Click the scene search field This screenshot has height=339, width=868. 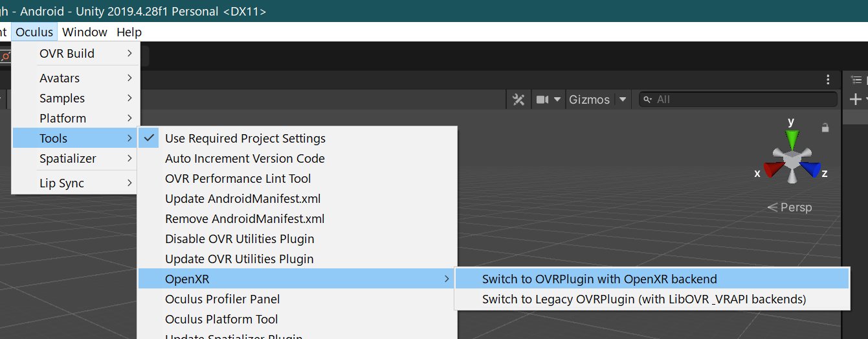click(x=738, y=99)
